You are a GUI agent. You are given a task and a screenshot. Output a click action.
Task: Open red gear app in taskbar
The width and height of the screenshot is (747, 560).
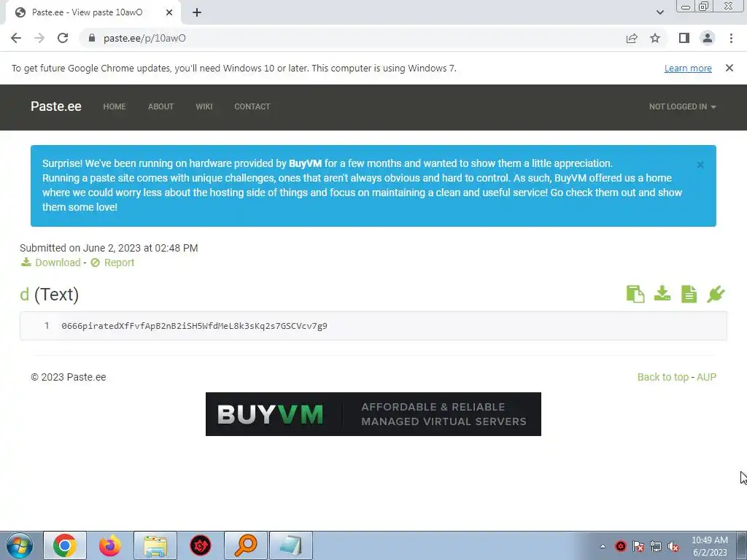201,545
